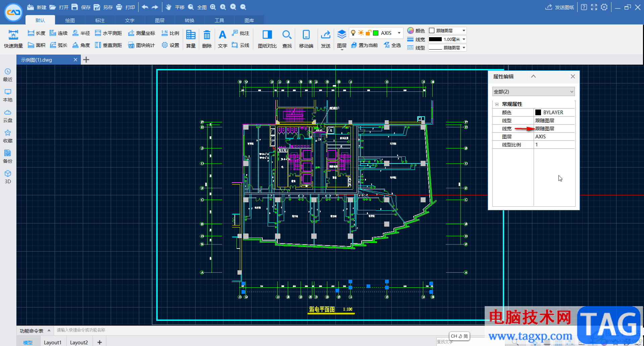The width and height of the screenshot is (644, 346).
Task: Start the 快速测量 quick measure tool
Action: click(13, 39)
